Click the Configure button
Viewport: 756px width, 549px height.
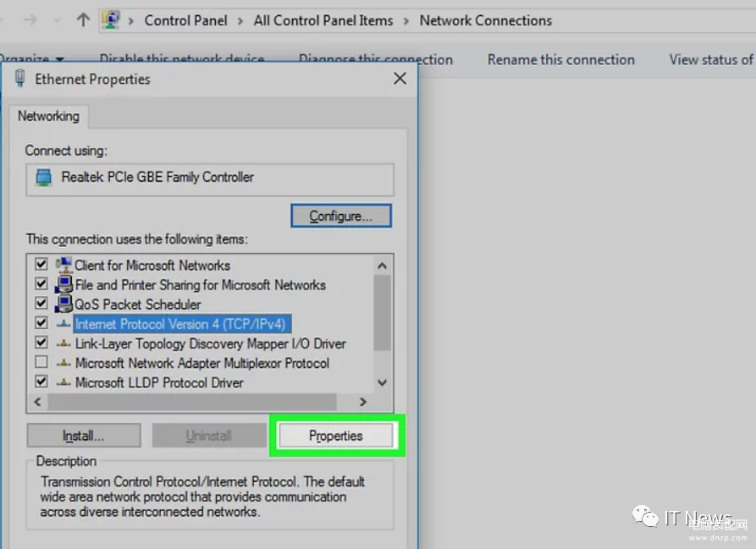(341, 216)
